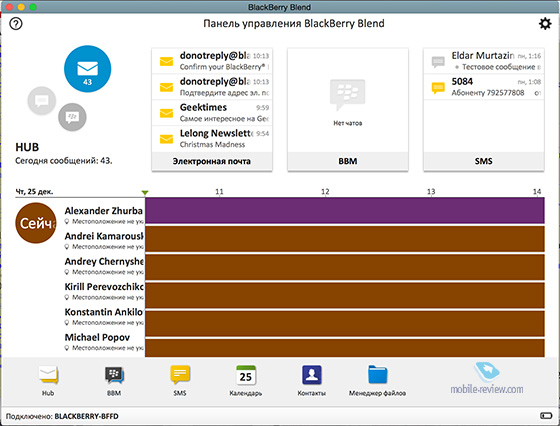Click 'Подключено: BLACKBERRY-BFFD' status text
The image size is (560, 426).
click(62, 416)
